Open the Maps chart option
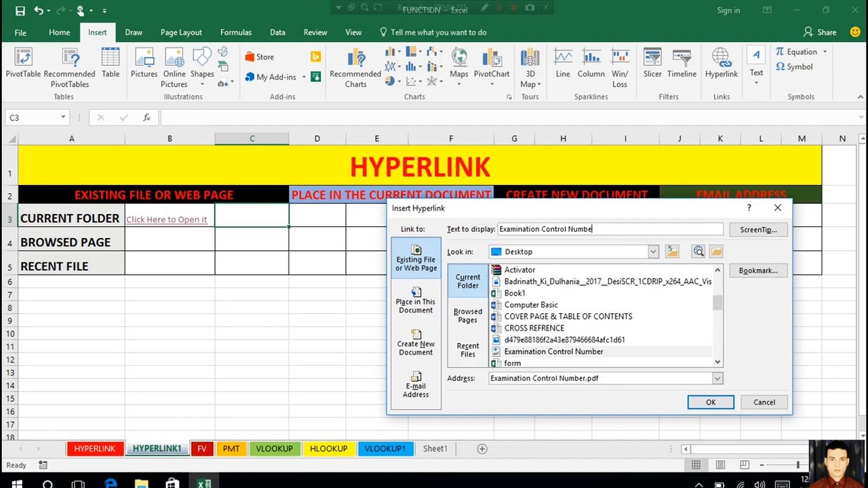The height and width of the screenshot is (488, 868). pos(459,68)
